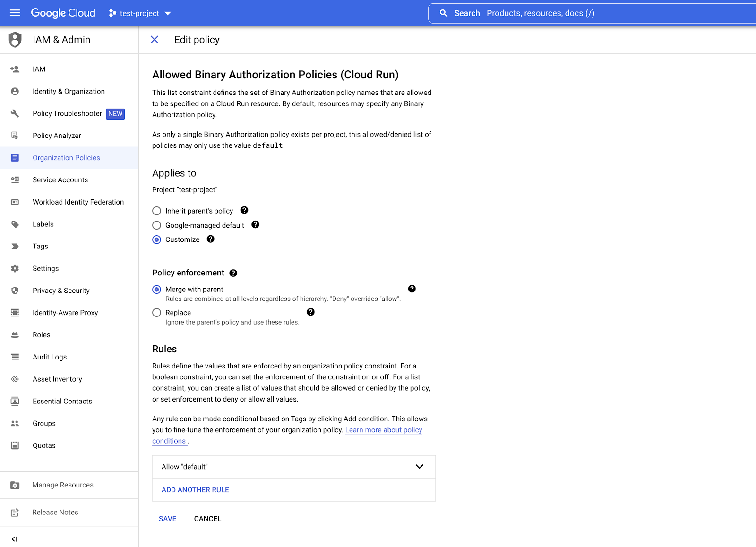Click the SAVE button
Image resolution: width=756 pixels, height=547 pixels.
(x=168, y=519)
